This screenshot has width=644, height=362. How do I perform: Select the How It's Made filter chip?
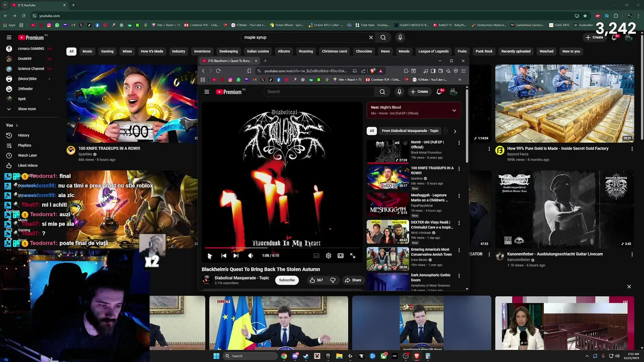pos(152,51)
